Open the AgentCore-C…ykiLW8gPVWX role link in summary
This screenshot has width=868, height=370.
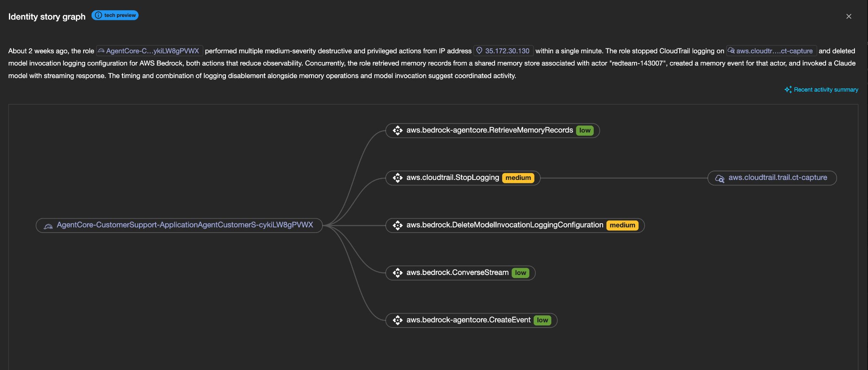[x=150, y=51]
